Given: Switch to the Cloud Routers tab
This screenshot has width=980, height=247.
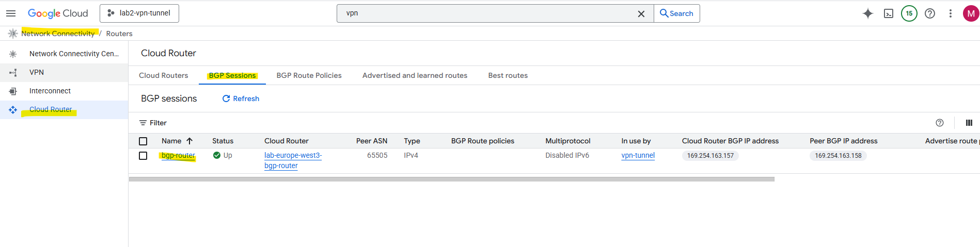Looking at the screenshot, I should click(163, 75).
